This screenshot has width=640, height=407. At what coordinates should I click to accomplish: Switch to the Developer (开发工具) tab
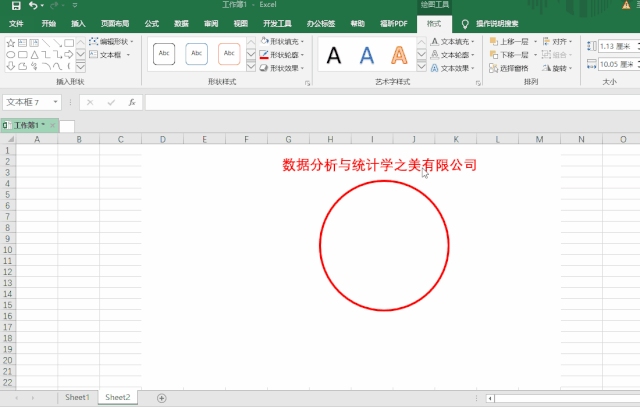click(277, 24)
